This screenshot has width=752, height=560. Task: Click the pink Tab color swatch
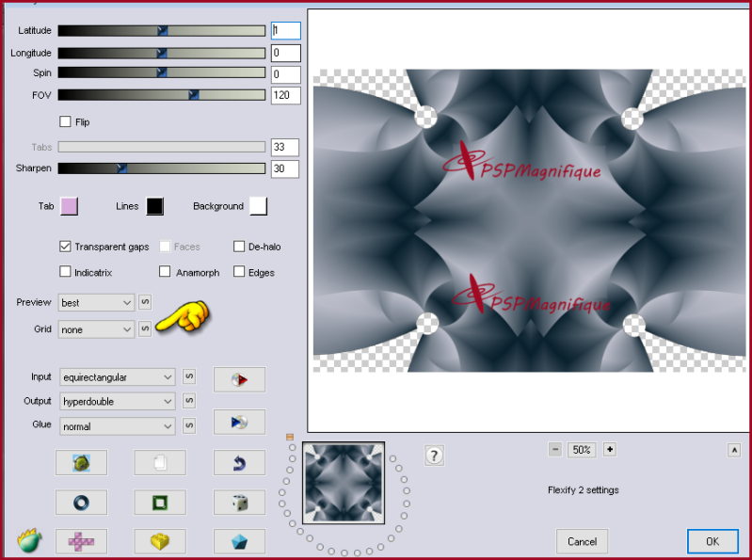[x=70, y=206]
